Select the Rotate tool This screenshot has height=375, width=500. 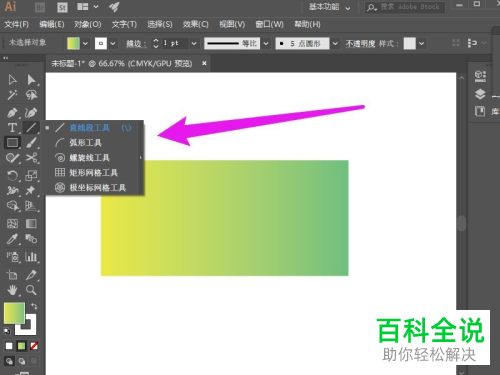coord(12,175)
